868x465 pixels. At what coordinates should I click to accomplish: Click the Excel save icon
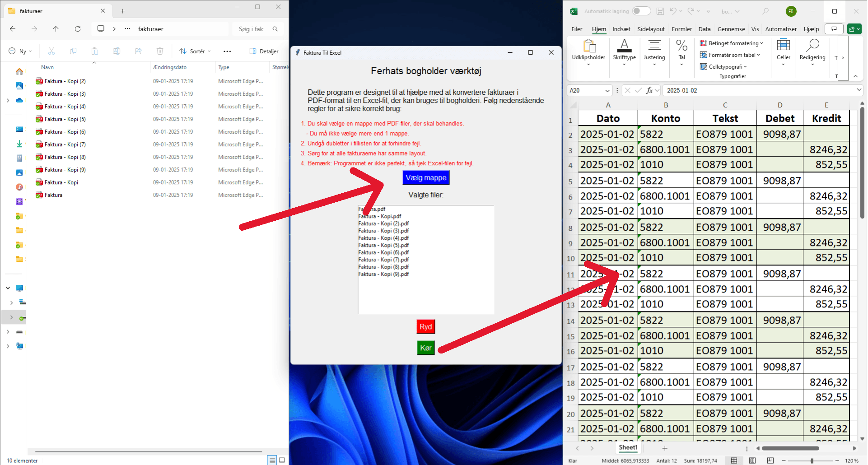coord(660,11)
